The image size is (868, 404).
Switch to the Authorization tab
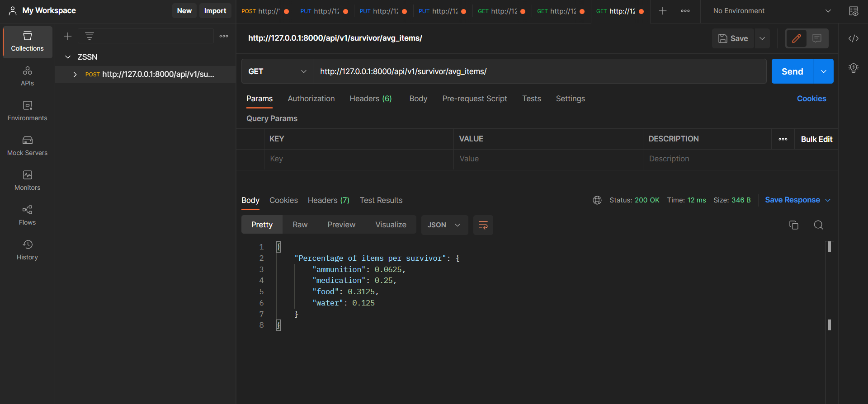pyautogui.click(x=311, y=99)
